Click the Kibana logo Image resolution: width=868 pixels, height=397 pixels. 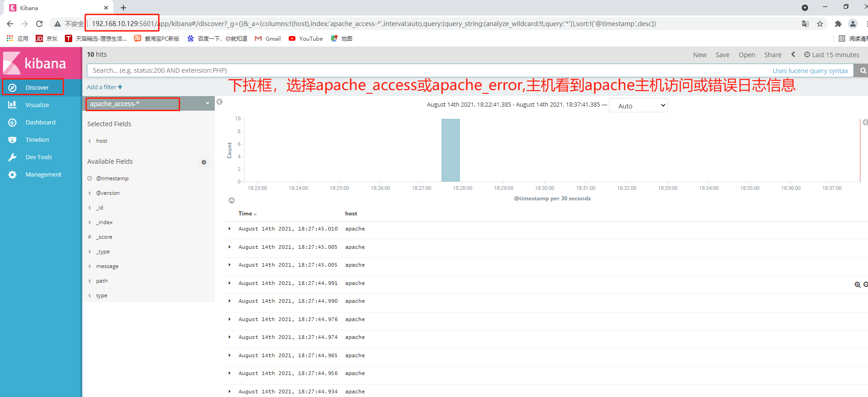[x=35, y=63]
